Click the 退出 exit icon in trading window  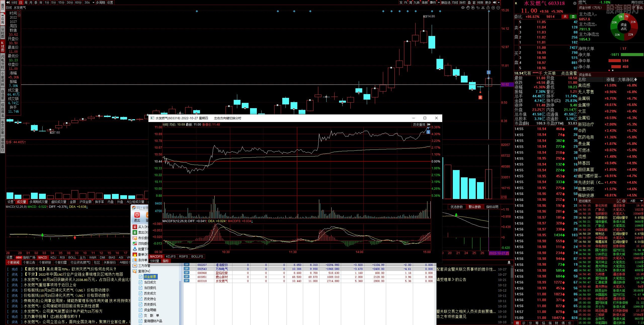[x=137, y=215]
